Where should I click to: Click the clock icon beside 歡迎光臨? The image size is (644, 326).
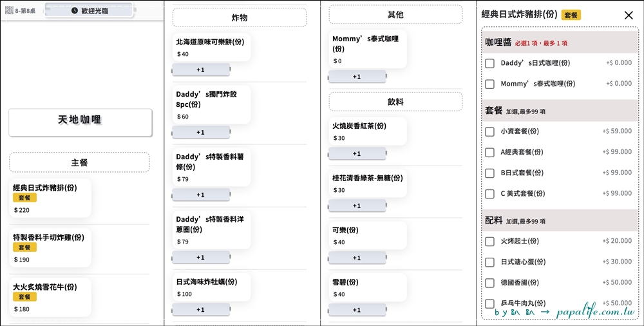point(74,10)
